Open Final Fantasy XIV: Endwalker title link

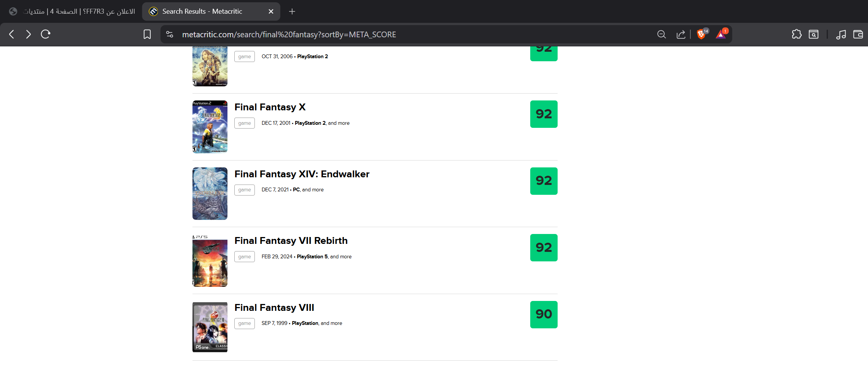pyautogui.click(x=302, y=174)
